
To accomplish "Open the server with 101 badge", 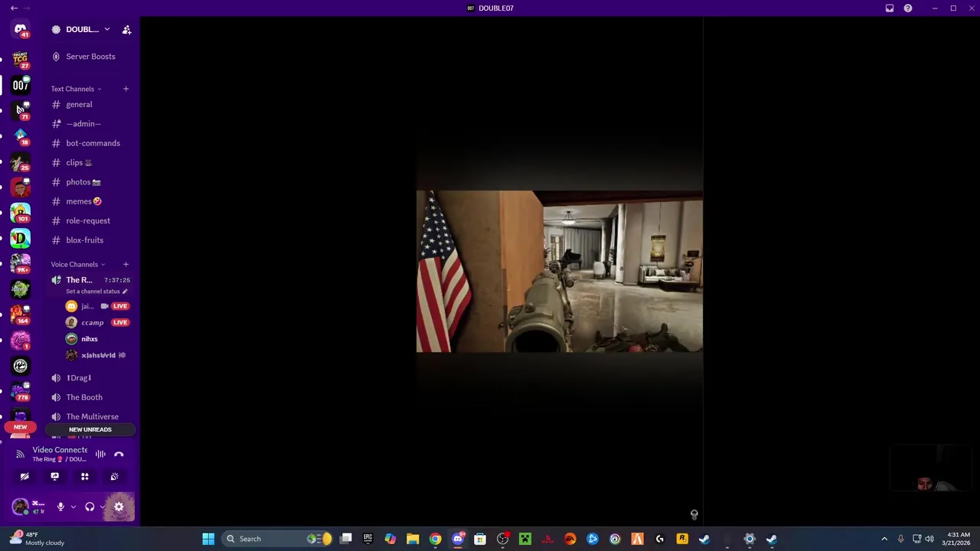I will 21,212.
